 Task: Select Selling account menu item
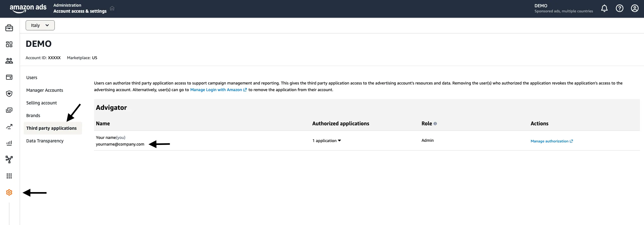point(41,103)
